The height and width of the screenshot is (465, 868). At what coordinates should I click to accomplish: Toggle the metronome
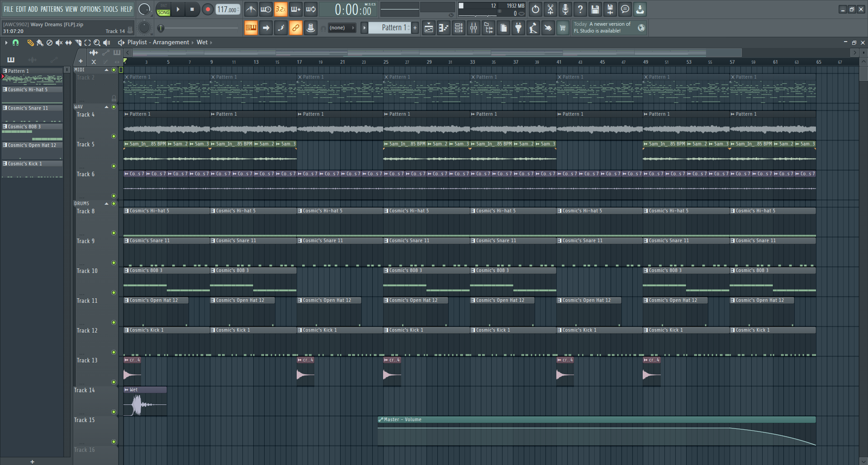pyautogui.click(x=251, y=9)
